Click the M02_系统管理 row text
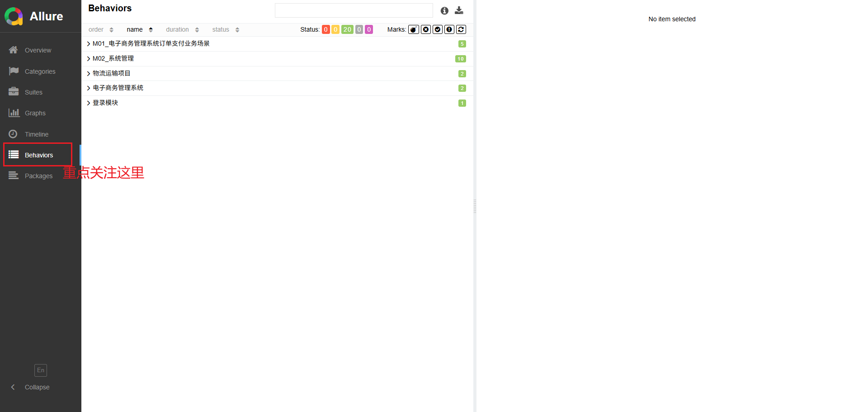 click(x=113, y=58)
